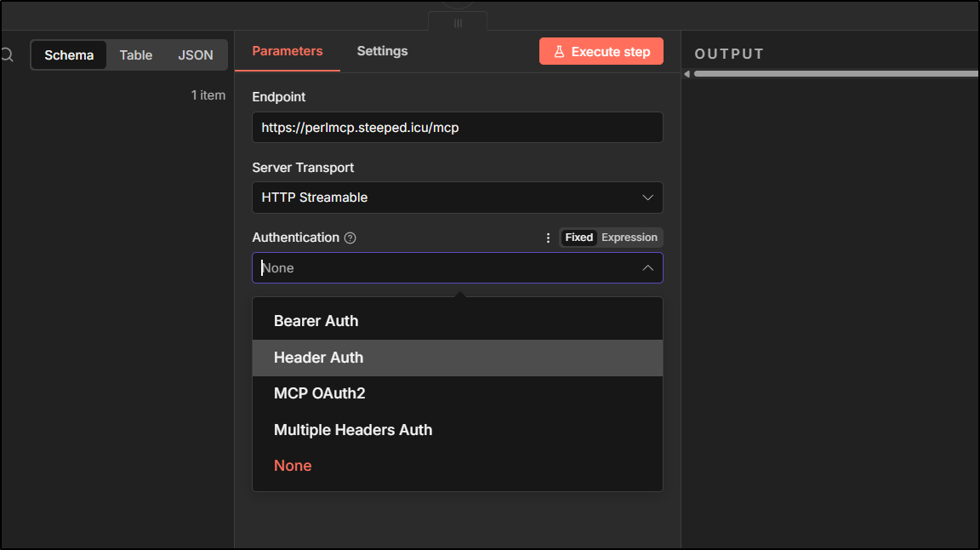Click the output horizontal scrollbar

(834, 74)
